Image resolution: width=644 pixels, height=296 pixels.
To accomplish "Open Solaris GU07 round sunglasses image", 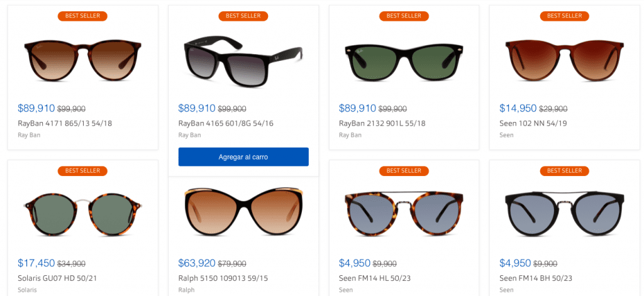I will [x=82, y=213].
